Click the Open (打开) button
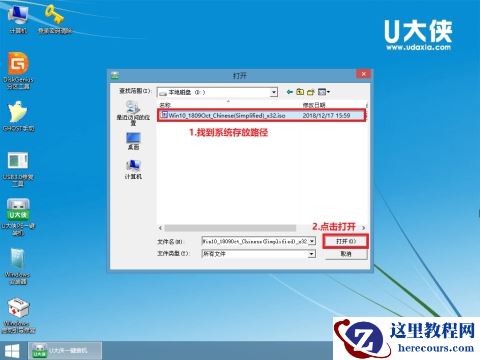 coord(346,241)
